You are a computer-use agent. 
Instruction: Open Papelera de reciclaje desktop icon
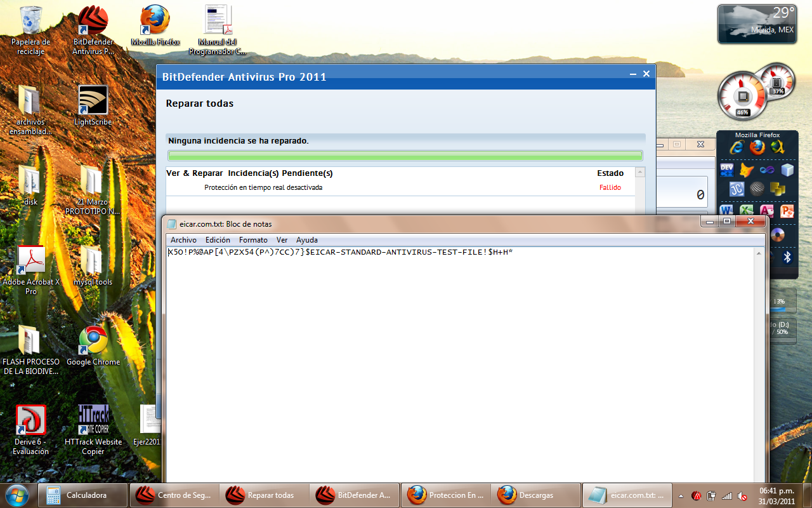pyautogui.click(x=30, y=30)
